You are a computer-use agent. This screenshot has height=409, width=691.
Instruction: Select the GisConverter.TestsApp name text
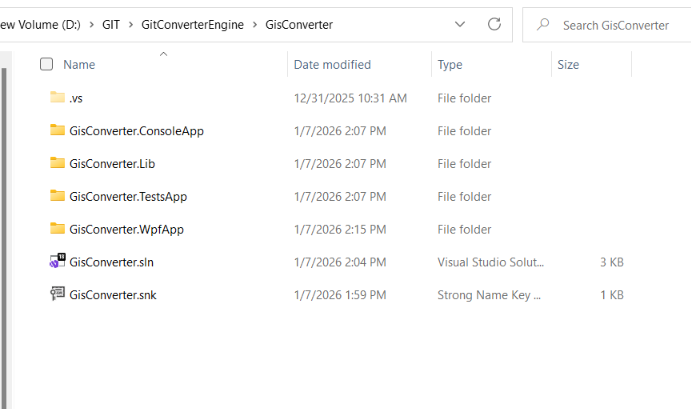tap(128, 197)
